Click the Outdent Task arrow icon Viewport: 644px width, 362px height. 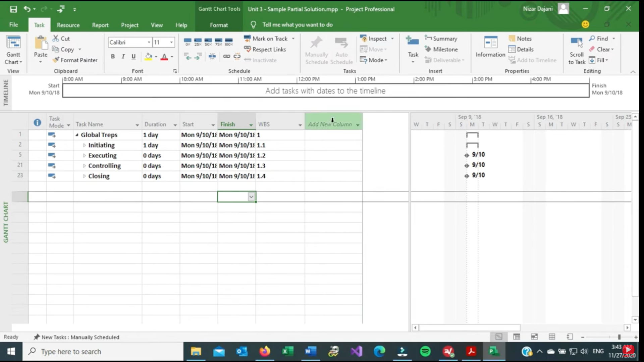(x=188, y=56)
